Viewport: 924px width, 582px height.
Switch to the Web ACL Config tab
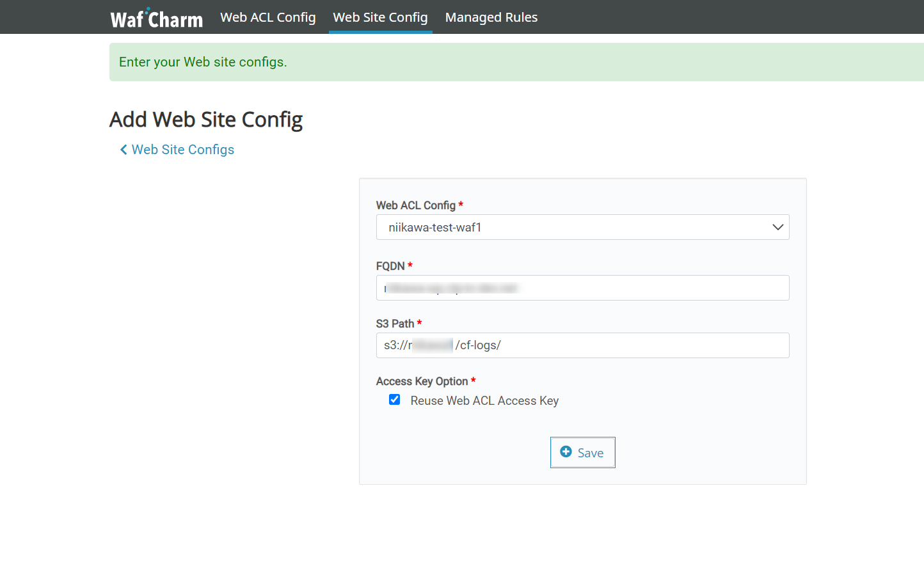[x=267, y=17]
